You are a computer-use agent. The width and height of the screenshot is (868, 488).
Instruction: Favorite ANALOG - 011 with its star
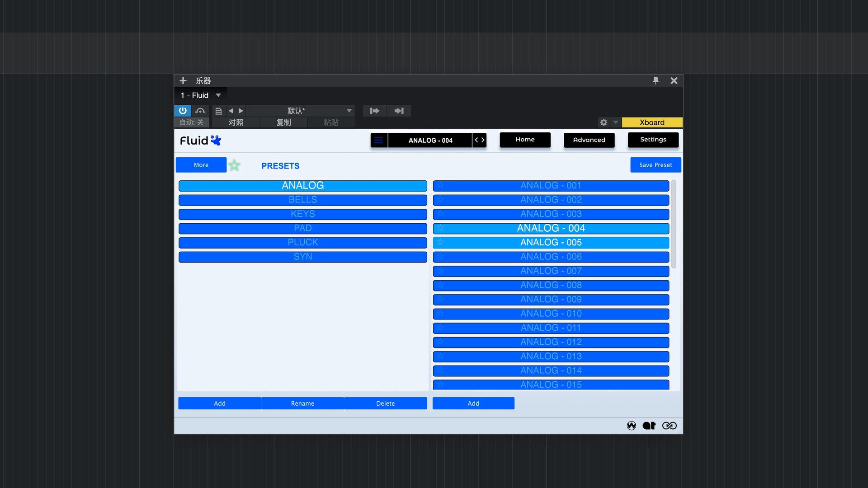click(440, 328)
